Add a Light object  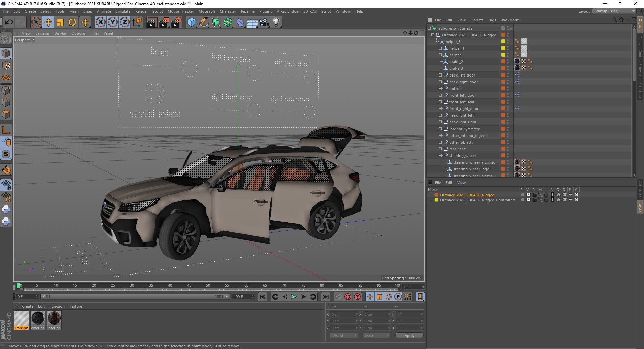[276, 22]
